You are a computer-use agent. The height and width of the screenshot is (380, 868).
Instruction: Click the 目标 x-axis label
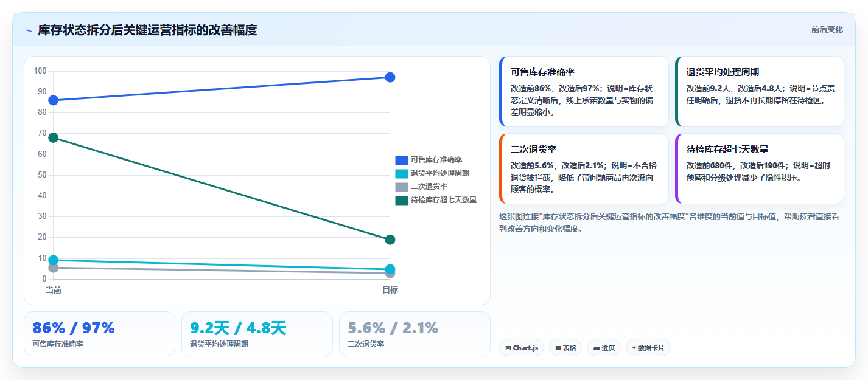[x=390, y=291]
